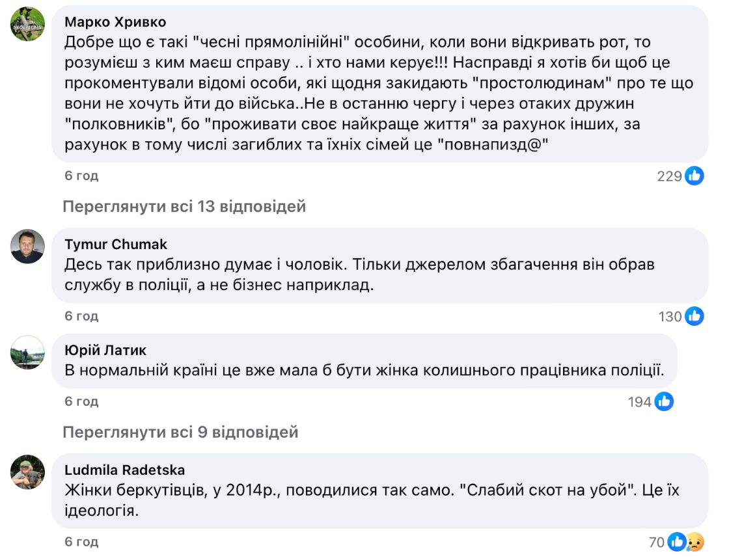Open Марко Хривко's profile picture
Screen dimensions: 742x560
27,25
